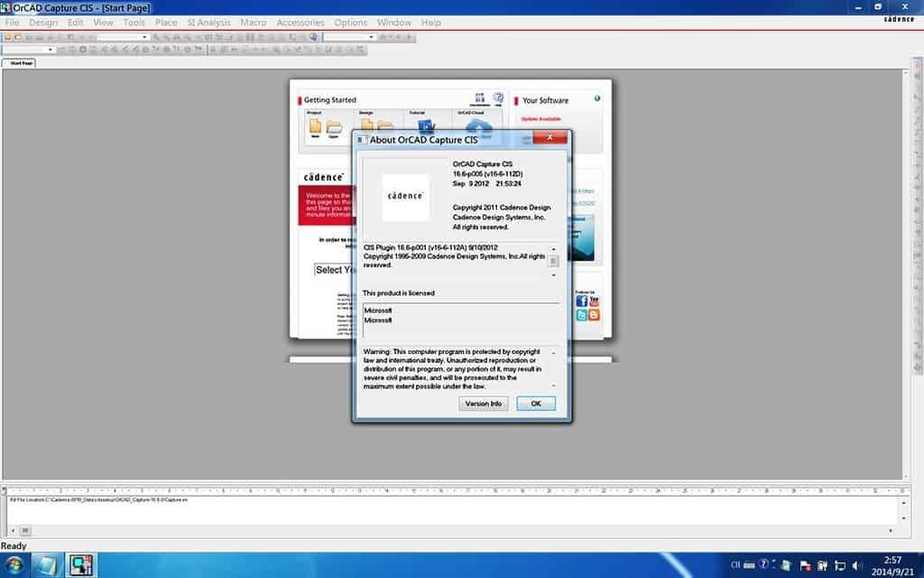Click the Your Software heading
Viewport: 924px width, 578px height.
[545, 100]
